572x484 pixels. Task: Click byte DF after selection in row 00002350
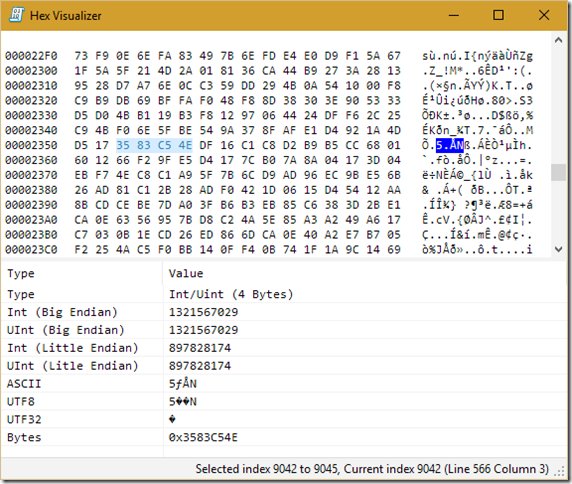206,145
